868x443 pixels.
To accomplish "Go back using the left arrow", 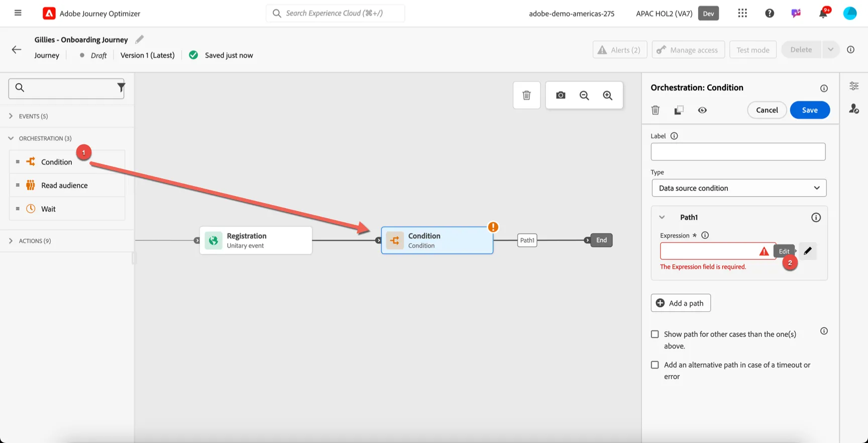I will [x=17, y=49].
